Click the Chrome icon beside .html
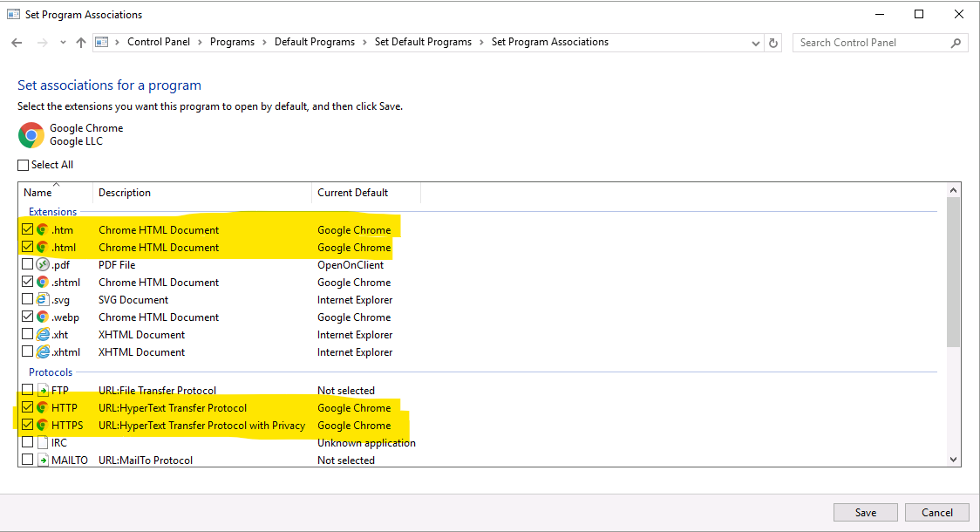The image size is (980, 532). [43, 247]
